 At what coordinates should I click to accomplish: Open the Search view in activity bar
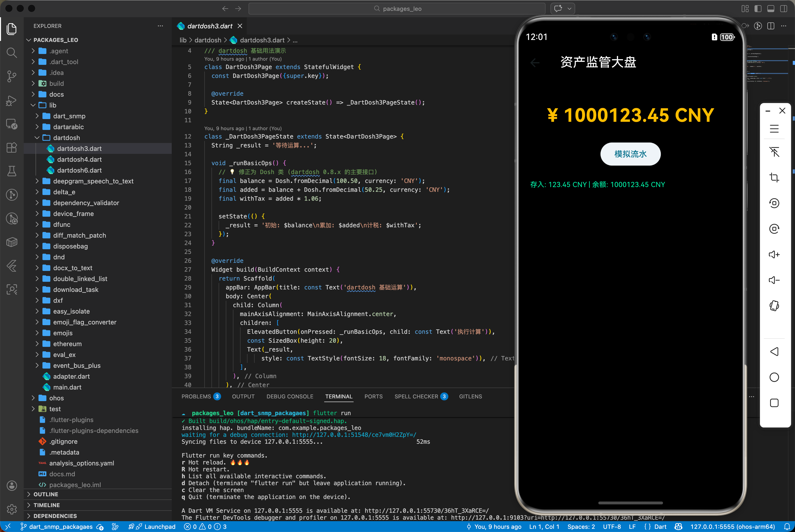[x=12, y=53]
